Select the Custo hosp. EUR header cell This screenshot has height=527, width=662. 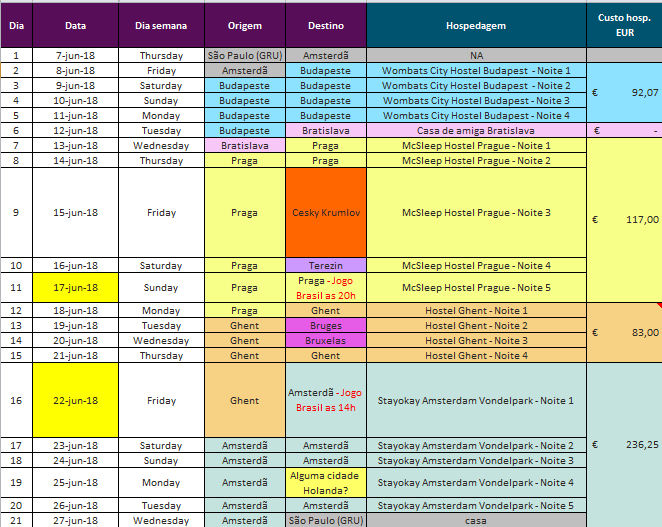point(624,24)
